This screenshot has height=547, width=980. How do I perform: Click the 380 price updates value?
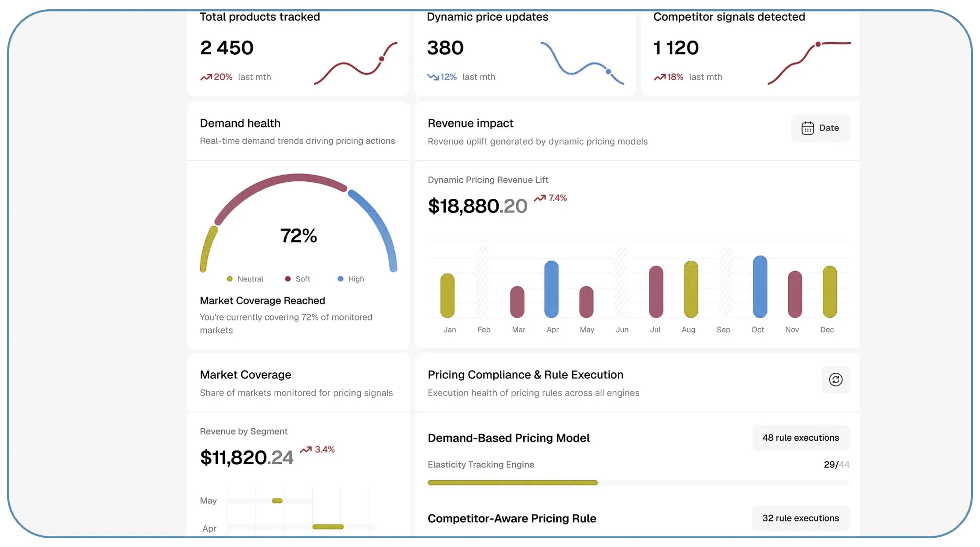point(445,48)
